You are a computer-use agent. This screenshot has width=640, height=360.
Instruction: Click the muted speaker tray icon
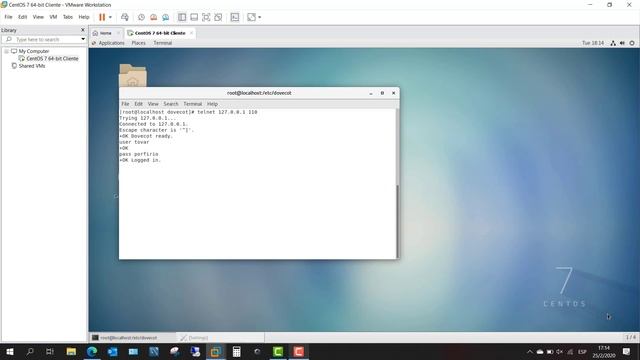560,351
